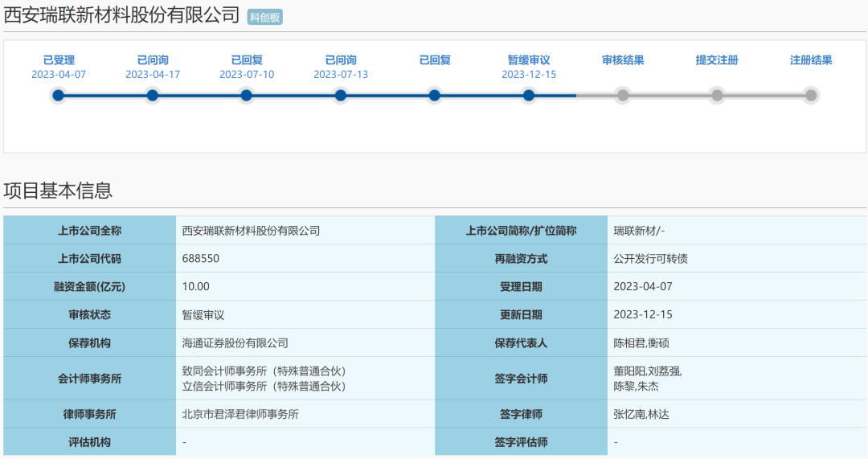Select the 瑞联新材/- short name cell
The height and width of the screenshot is (459, 868).
(639, 231)
